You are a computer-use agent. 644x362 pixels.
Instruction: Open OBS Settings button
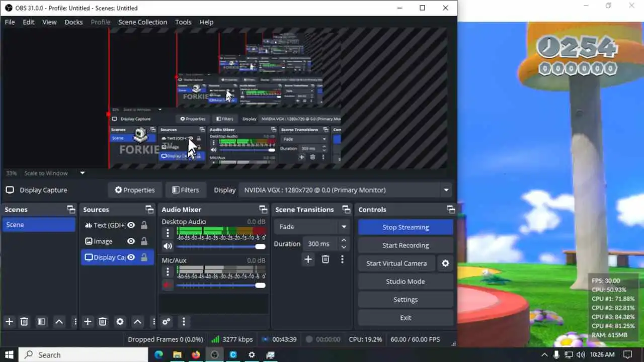tap(406, 300)
